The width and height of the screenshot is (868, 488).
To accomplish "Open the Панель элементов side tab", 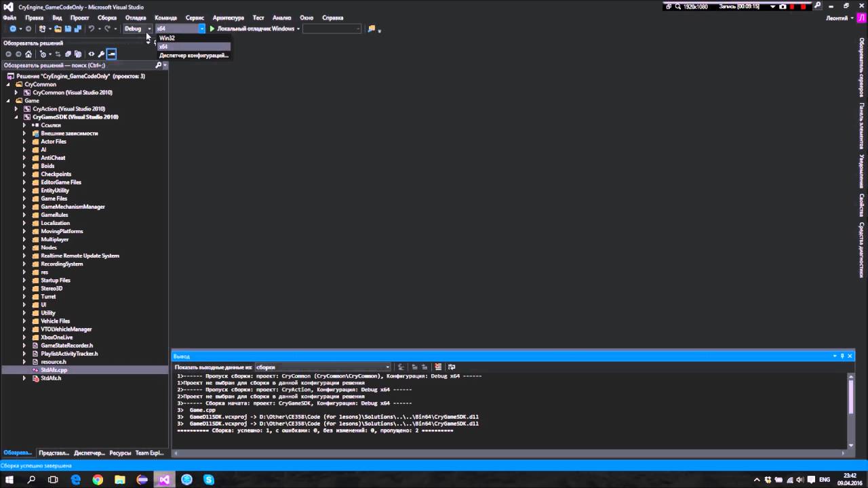I will [862, 126].
